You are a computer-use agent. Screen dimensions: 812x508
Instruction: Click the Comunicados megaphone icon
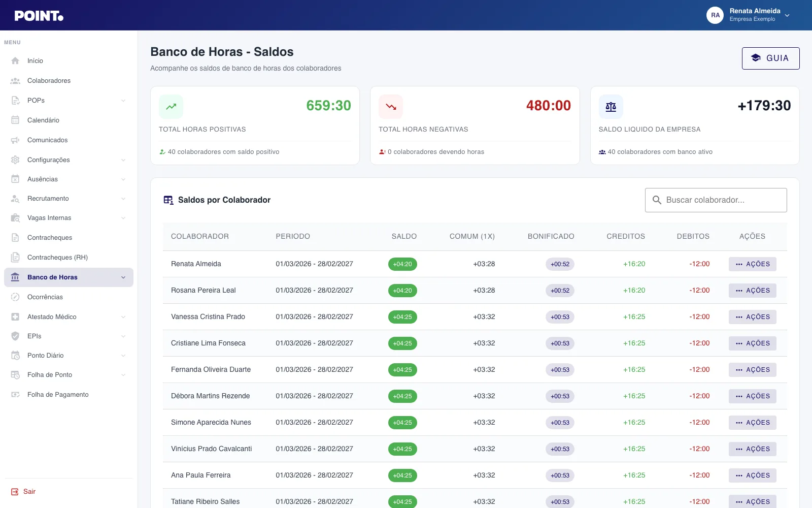pyautogui.click(x=15, y=140)
